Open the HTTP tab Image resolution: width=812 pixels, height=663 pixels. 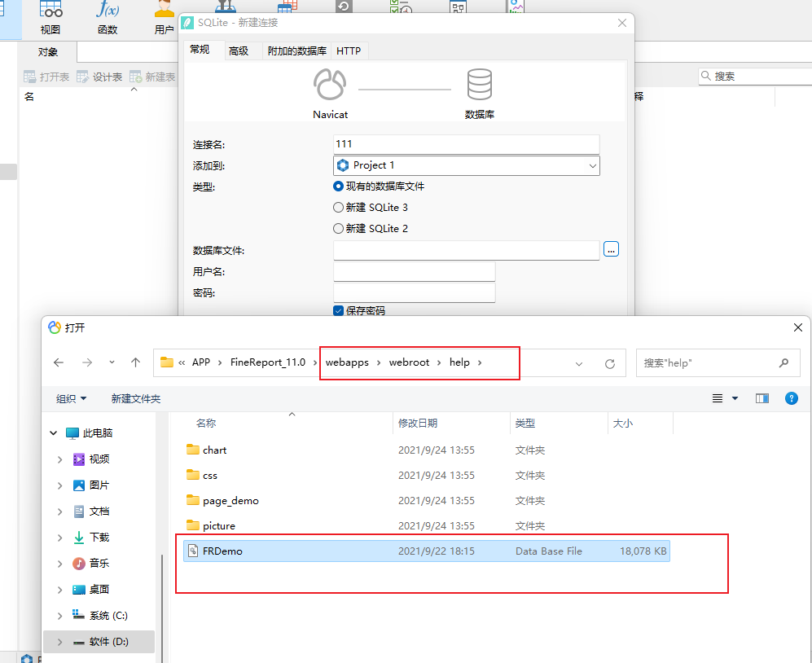pyautogui.click(x=349, y=50)
